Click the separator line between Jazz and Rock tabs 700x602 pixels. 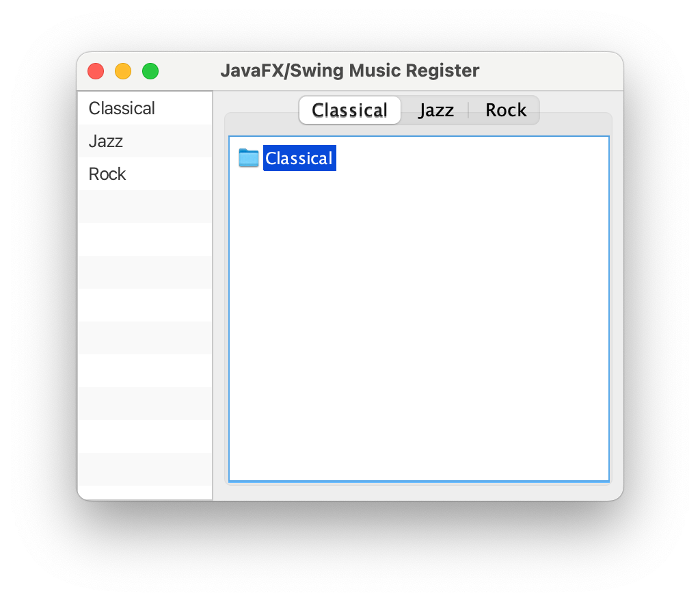tap(468, 110)
